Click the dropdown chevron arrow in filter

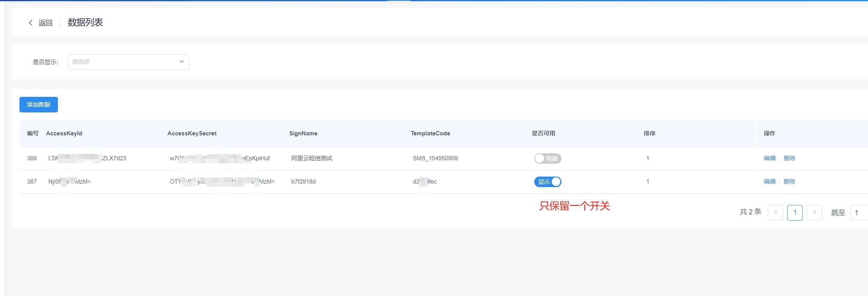(181, 62)
